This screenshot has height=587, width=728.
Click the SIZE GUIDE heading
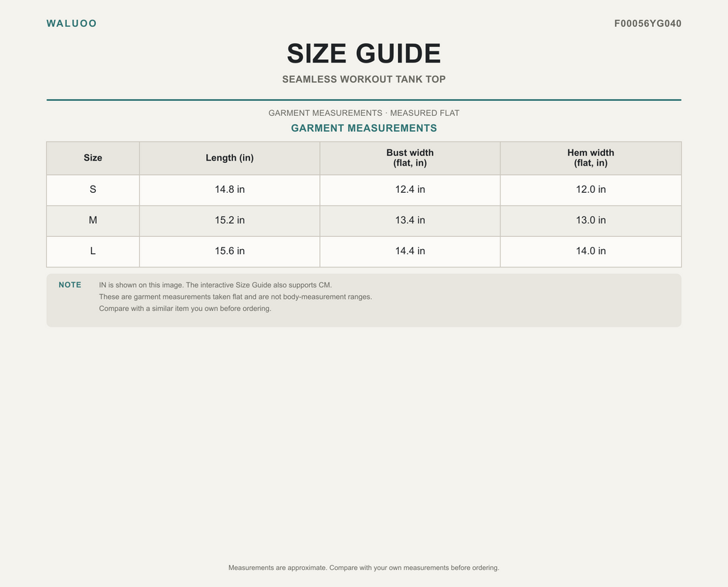(x=364, y=53)
